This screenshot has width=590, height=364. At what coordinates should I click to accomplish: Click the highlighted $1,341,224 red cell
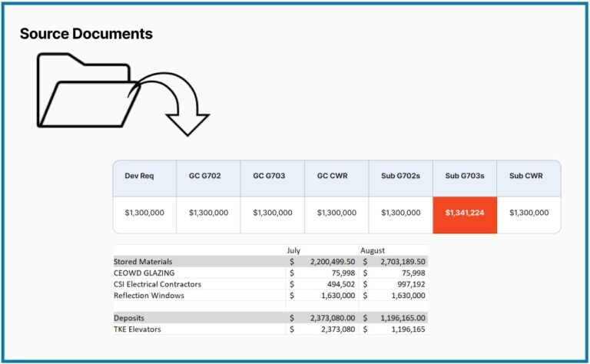click(465, 215)
